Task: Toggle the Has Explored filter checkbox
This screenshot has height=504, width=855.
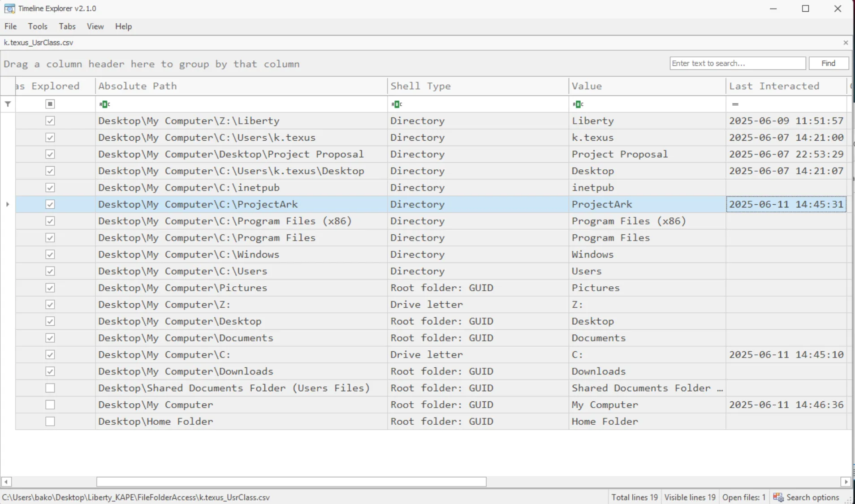Action: point(50,104)
